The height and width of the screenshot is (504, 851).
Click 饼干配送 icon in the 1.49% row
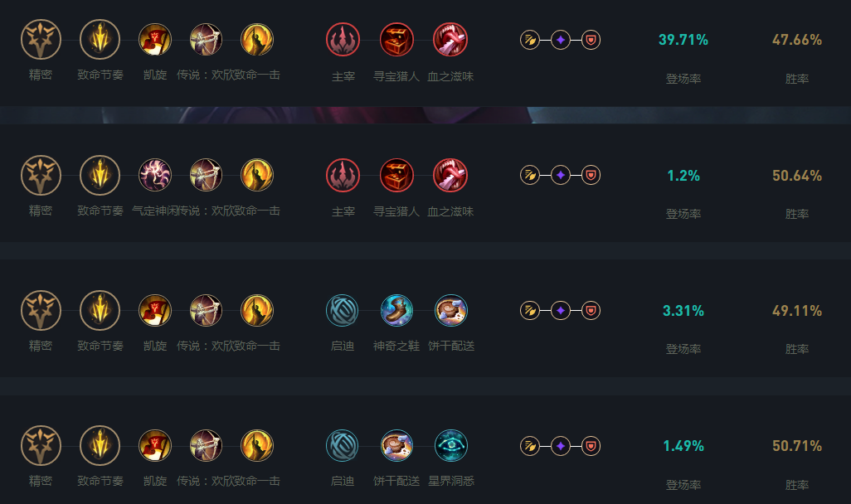coord(396,446)
